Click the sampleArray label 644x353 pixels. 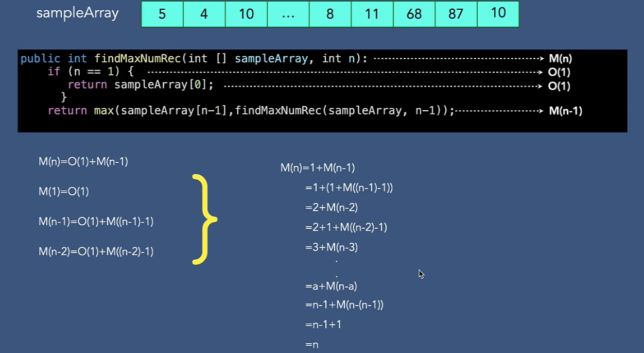[77, 14]
